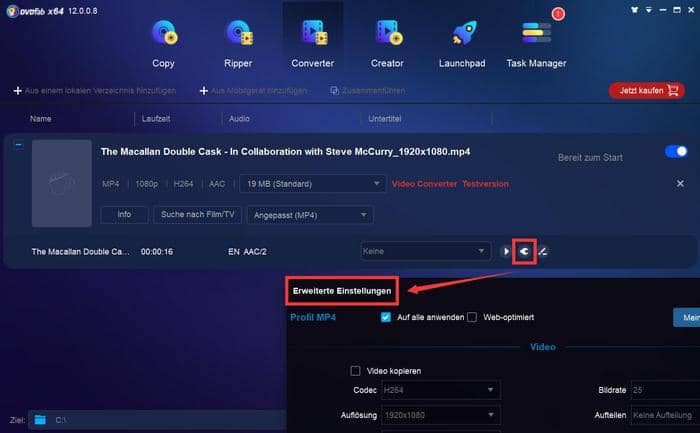Click the Laufzeit column header
This screenshot has width=700, height=433.
tap(156, 119)
